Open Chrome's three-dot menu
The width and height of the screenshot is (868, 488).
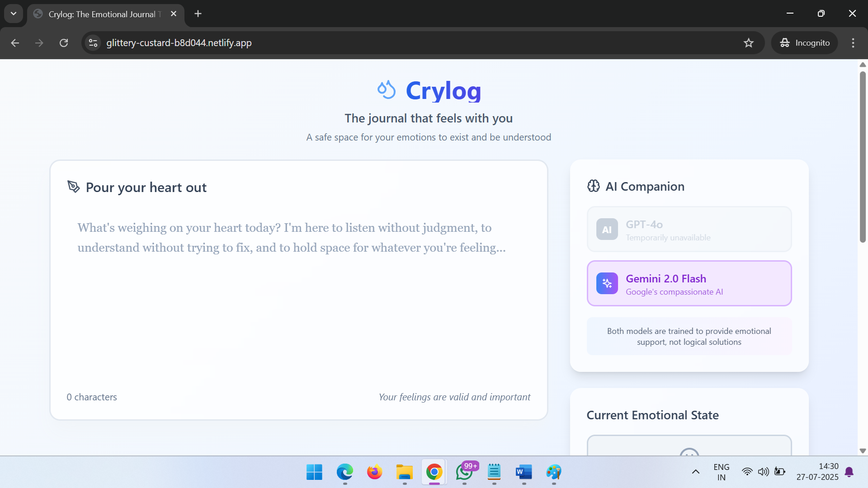tap(853, 43)
